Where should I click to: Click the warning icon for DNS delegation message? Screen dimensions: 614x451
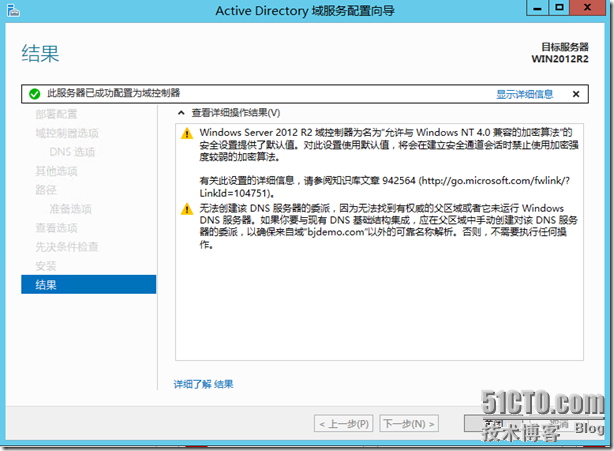187,209
